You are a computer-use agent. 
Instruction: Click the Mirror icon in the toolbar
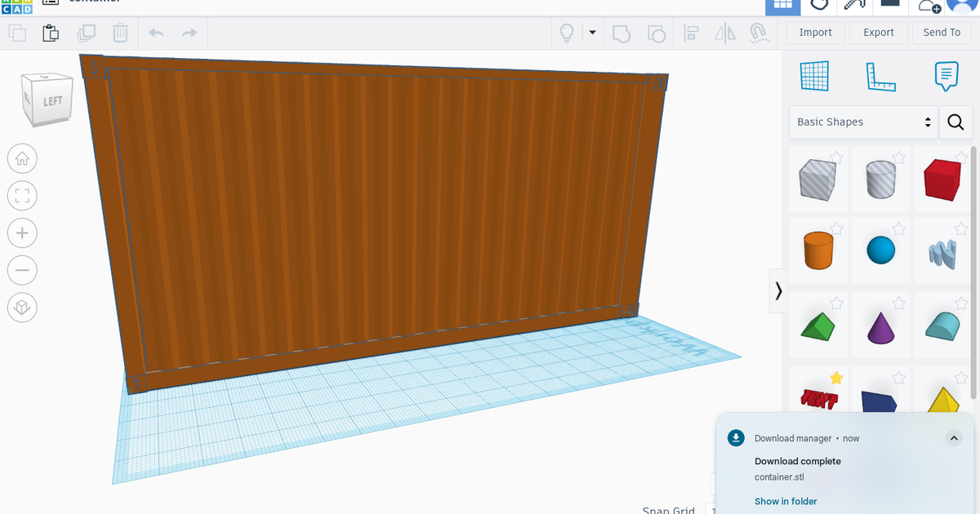(724, 33)
